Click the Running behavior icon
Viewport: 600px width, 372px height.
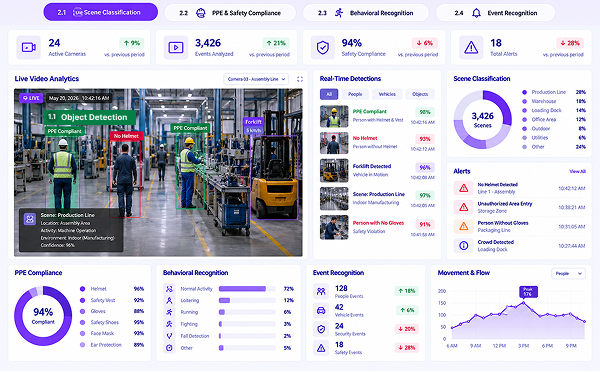pos(169,312)
